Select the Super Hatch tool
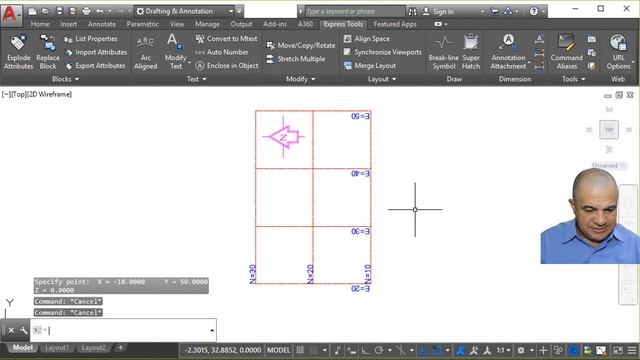Viewport: 640px width, 360px height. click(x=471, y=52)
